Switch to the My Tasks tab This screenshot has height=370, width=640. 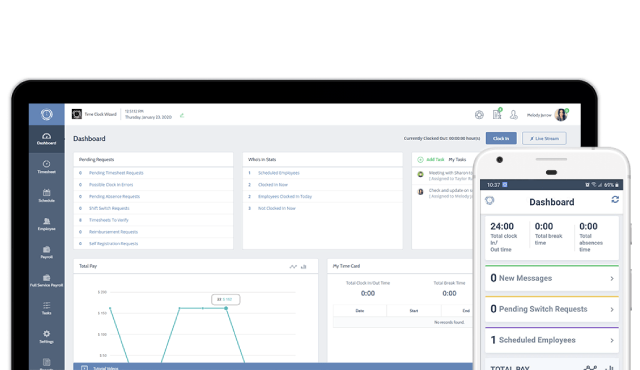tap(457, 160)
